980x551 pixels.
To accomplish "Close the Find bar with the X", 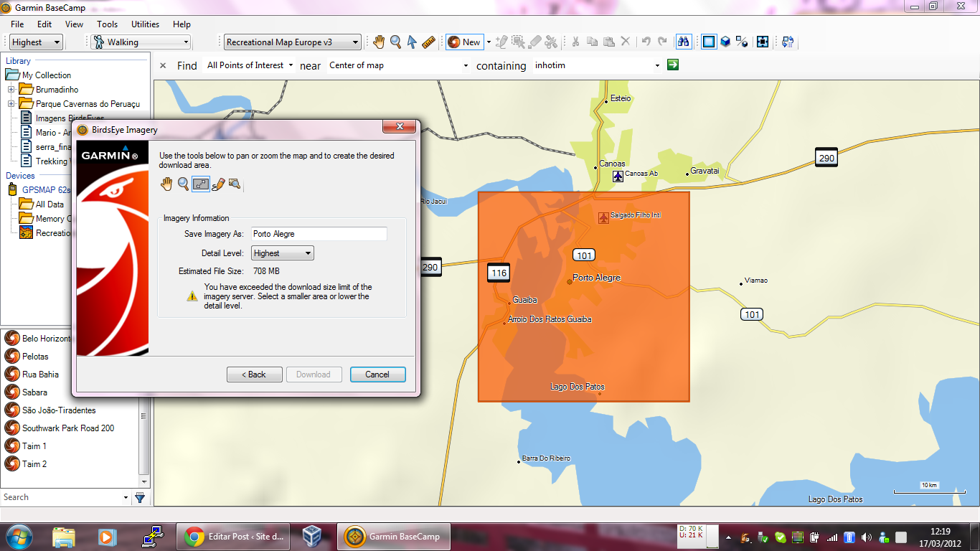I will [x=163, y=65].
